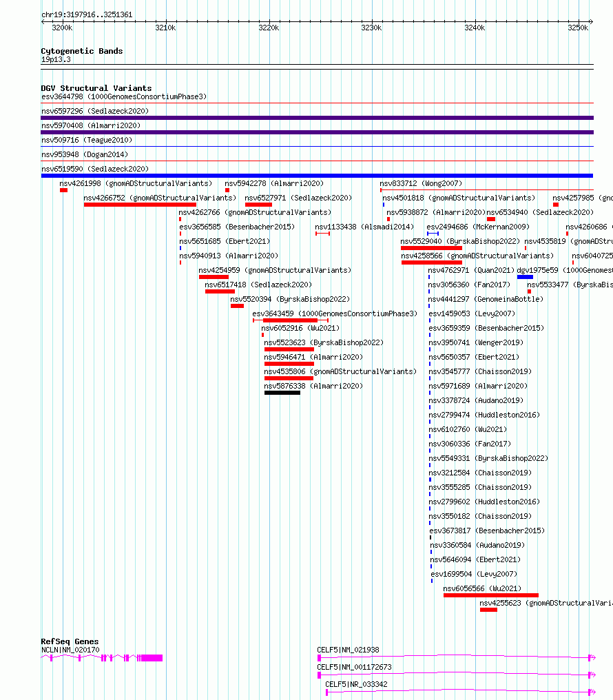The image size is (613, 700).
Task: Click nsv4441297 GenomeinaBottle label
Action: [x=486, y=299]
